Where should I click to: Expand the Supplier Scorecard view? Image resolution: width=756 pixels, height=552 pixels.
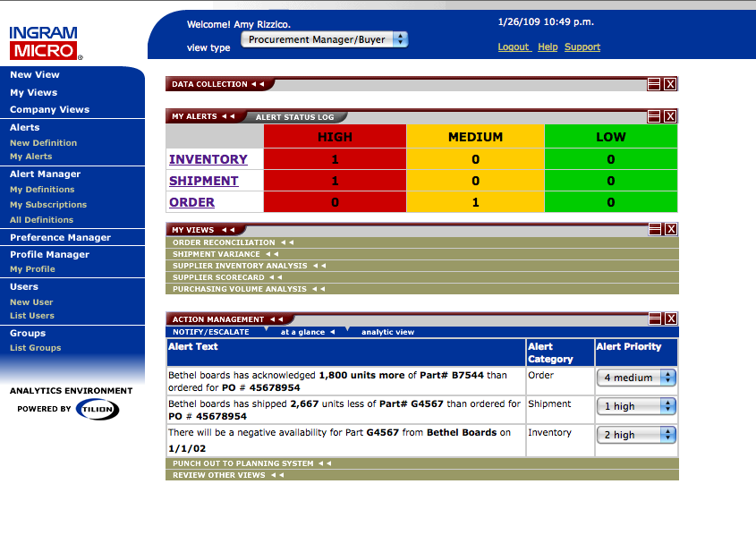pos(422,277)
